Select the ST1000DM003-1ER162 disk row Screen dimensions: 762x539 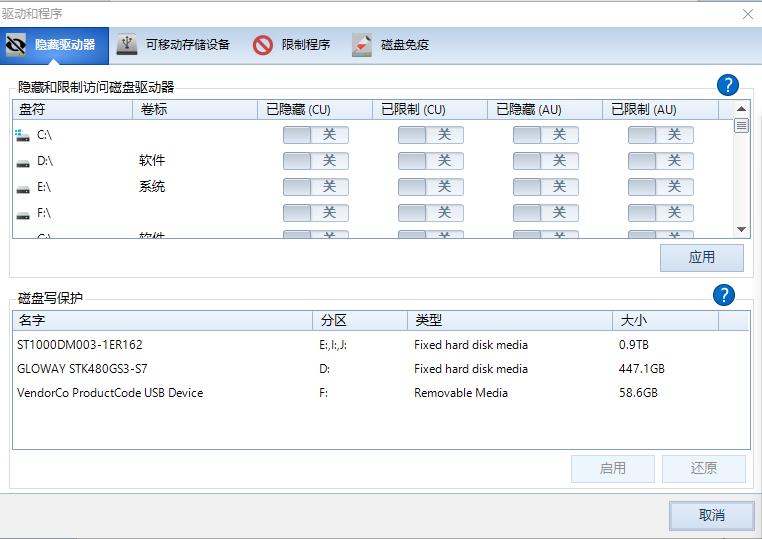pyautogui.click(x=381, y=345)
